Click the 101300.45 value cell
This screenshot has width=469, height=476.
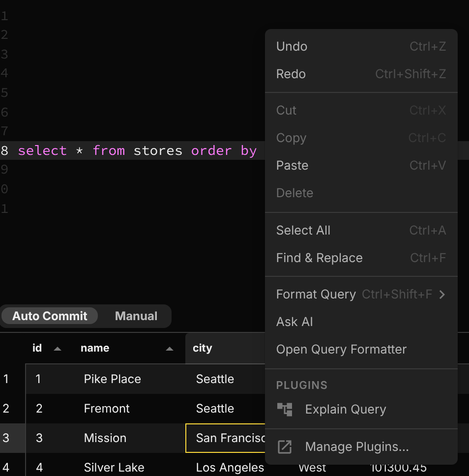pyautogui.click(x=399, y=468)
